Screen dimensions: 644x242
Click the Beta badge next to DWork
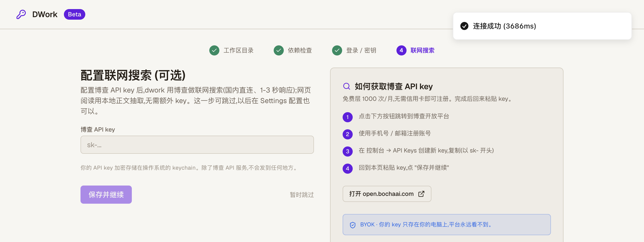tap(74, 14)
